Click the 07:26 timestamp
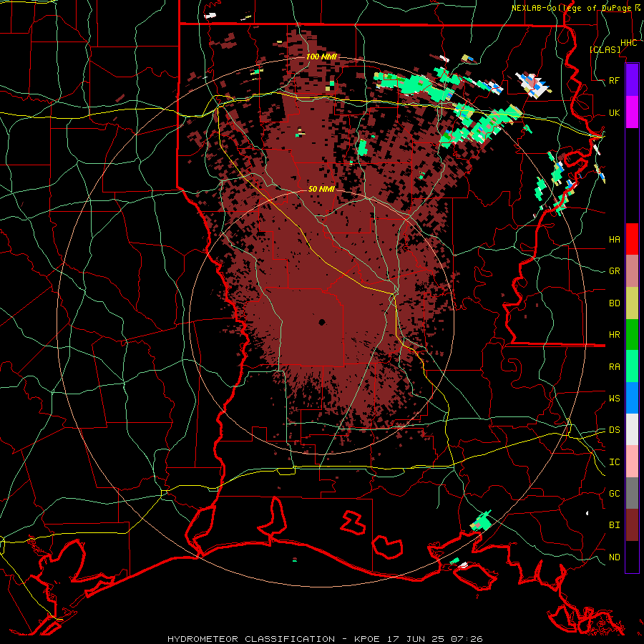 466,639
